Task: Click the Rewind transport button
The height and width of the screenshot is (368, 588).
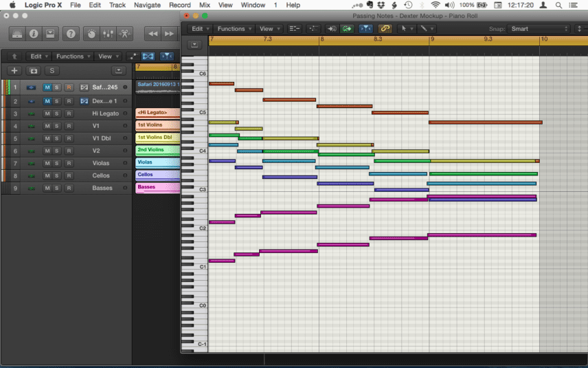Action: point(152,34)
